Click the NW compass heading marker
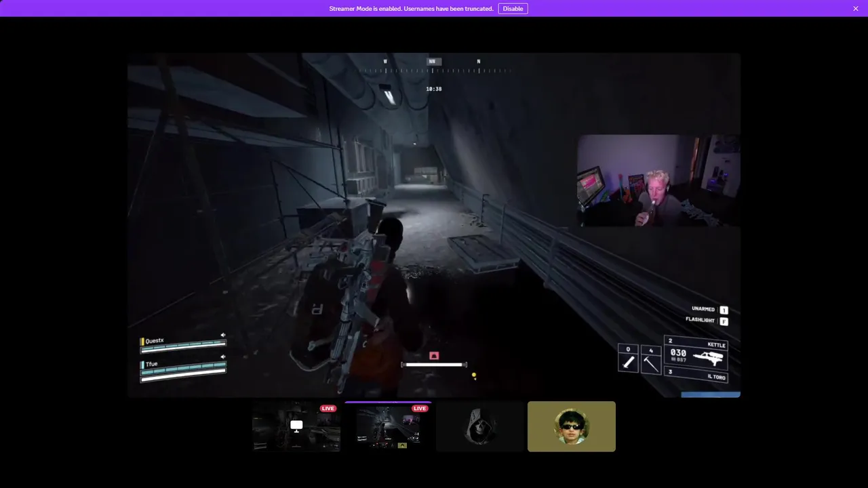The width and height of the screenshot is (868, 488). tap(432, 62)
